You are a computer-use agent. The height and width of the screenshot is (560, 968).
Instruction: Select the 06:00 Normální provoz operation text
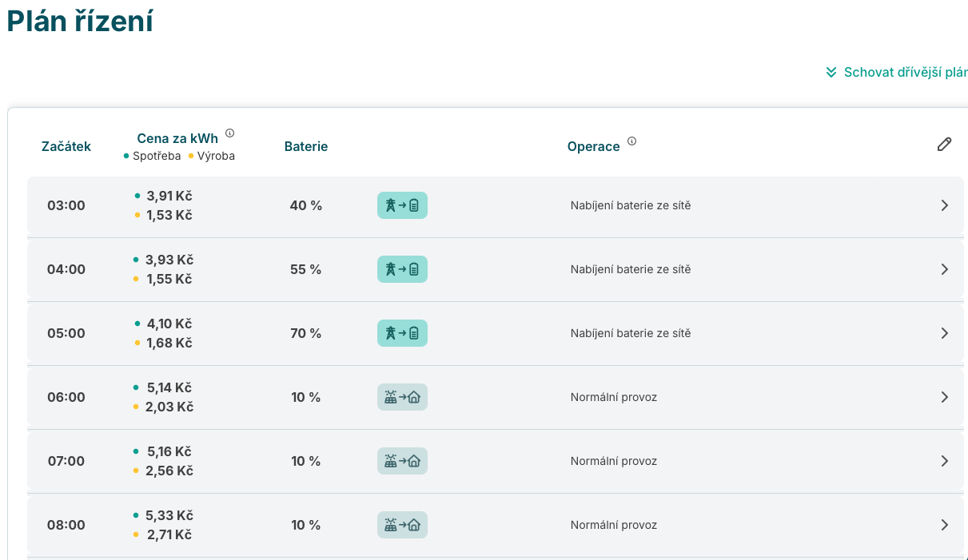(613, 397)
